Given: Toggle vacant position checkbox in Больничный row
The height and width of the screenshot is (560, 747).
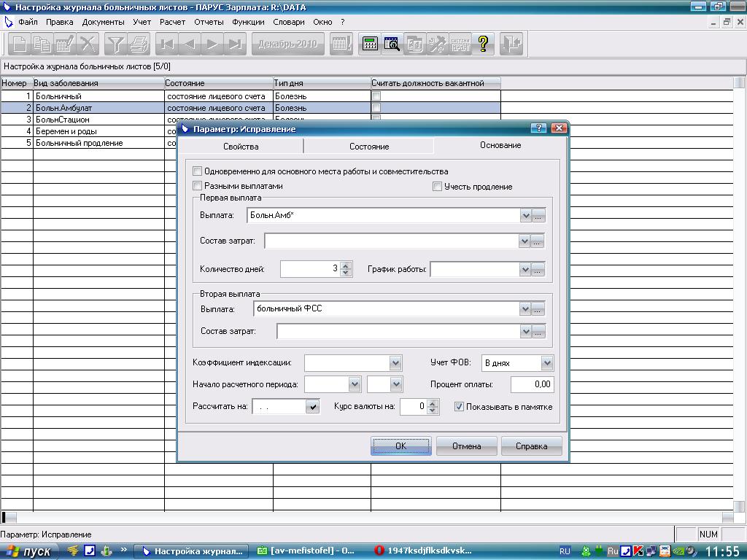Looking at the screenshot, I should (376, 96).
